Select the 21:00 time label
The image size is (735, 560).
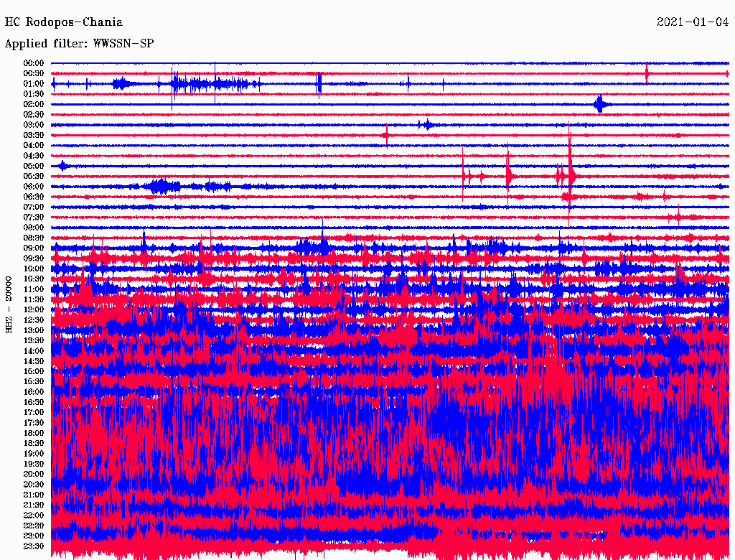click(34, 495)
